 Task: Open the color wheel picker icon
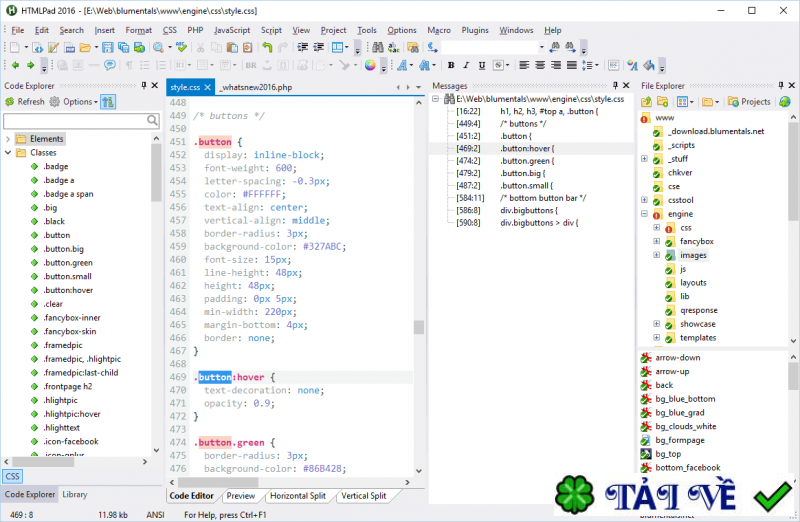[x=371, y=66]
